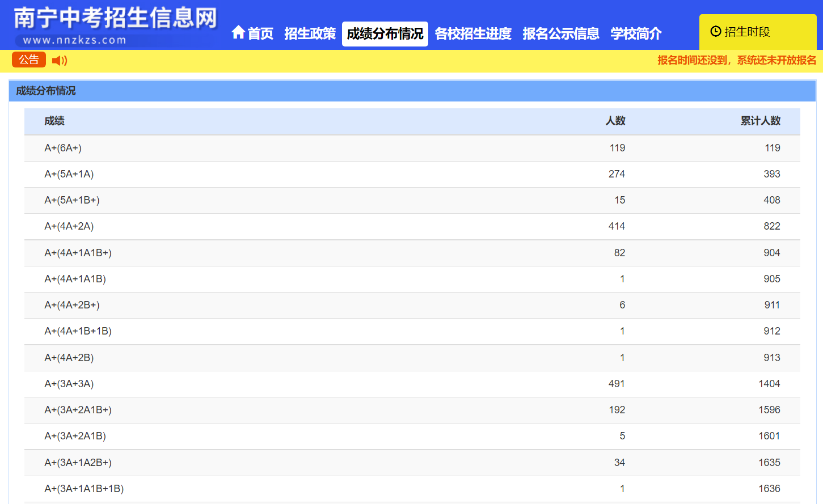Click the home icon beside 首页

click(x=238, y=33)
